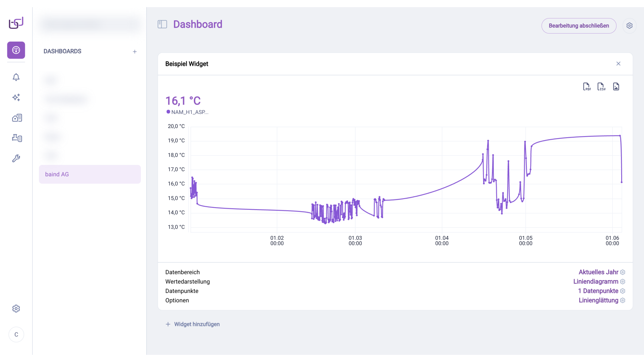
Task: Select the baind AG dashboard
Action: [x=90, y=174]
